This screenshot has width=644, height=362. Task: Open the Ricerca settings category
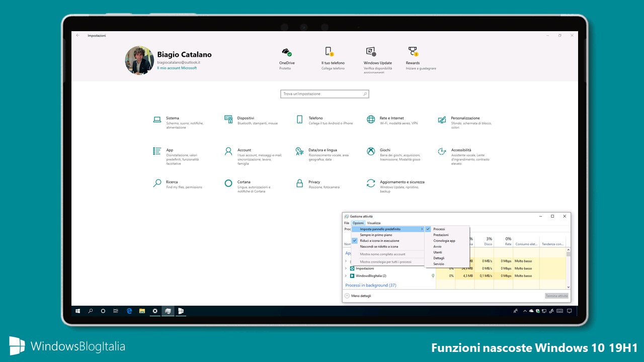(178, 184)
